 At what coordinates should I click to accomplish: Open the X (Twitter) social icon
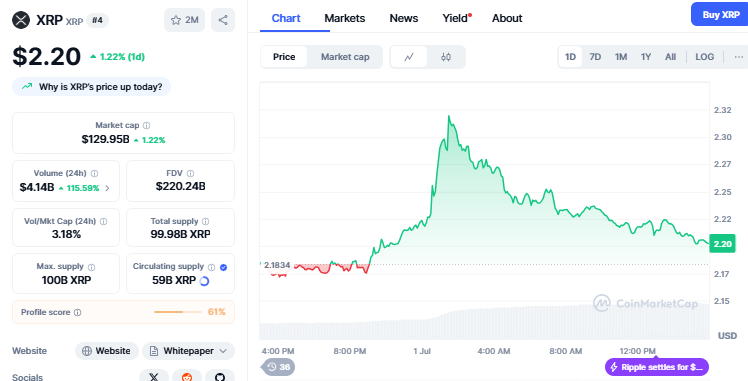click(x=154, y=377)
